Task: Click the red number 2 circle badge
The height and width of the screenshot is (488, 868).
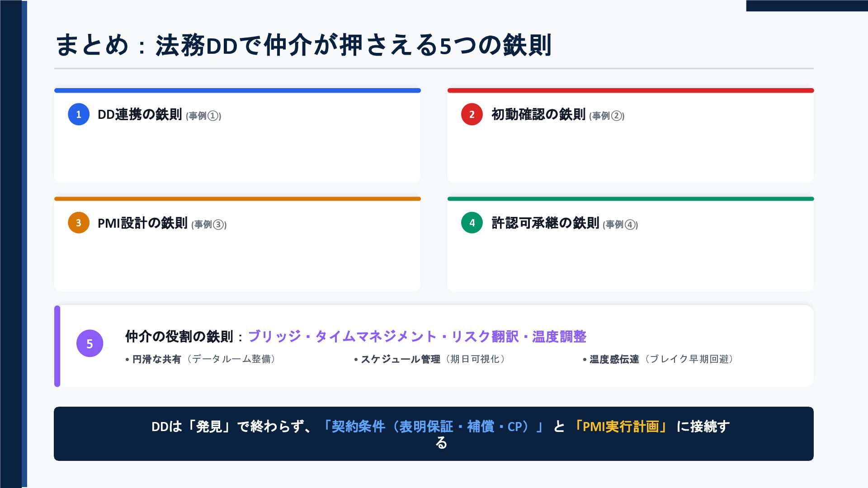Action: (x=472, y=114)
